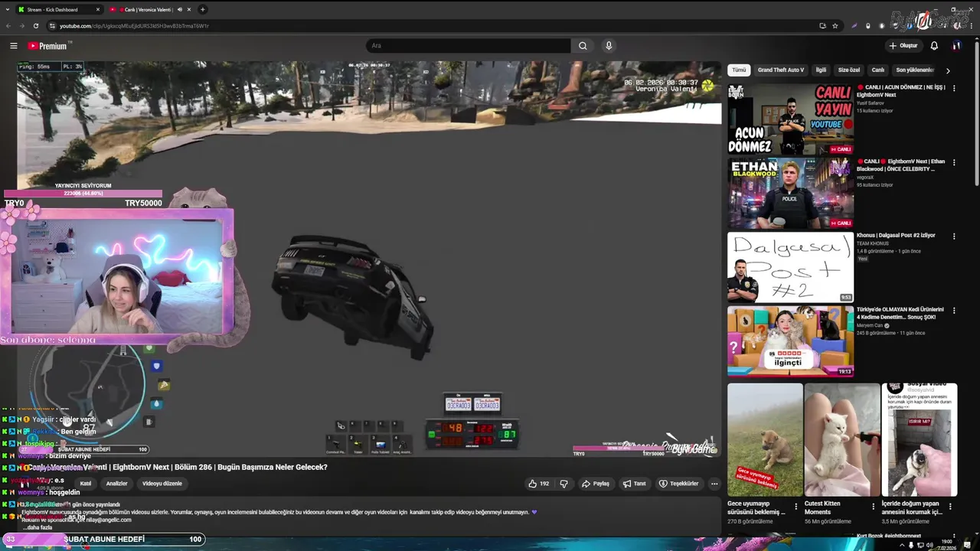980x551 pixels.
Task: Select the Son yüklenenler chip
Action: [x=915, y=70]
